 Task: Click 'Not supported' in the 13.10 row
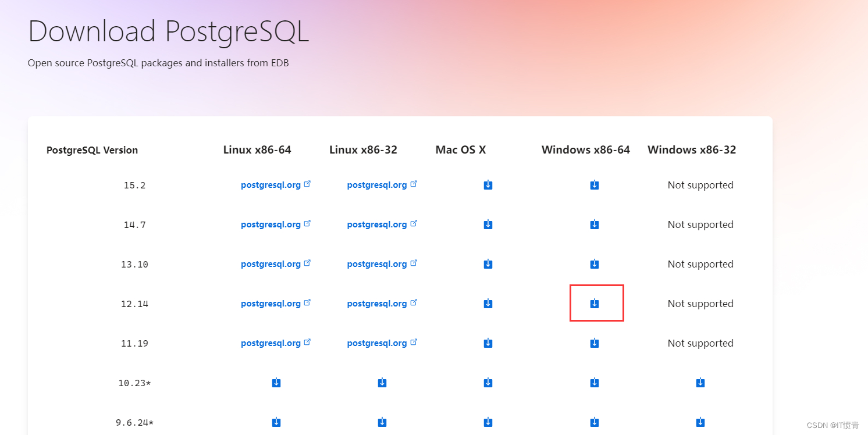click(x=700, y=264)
